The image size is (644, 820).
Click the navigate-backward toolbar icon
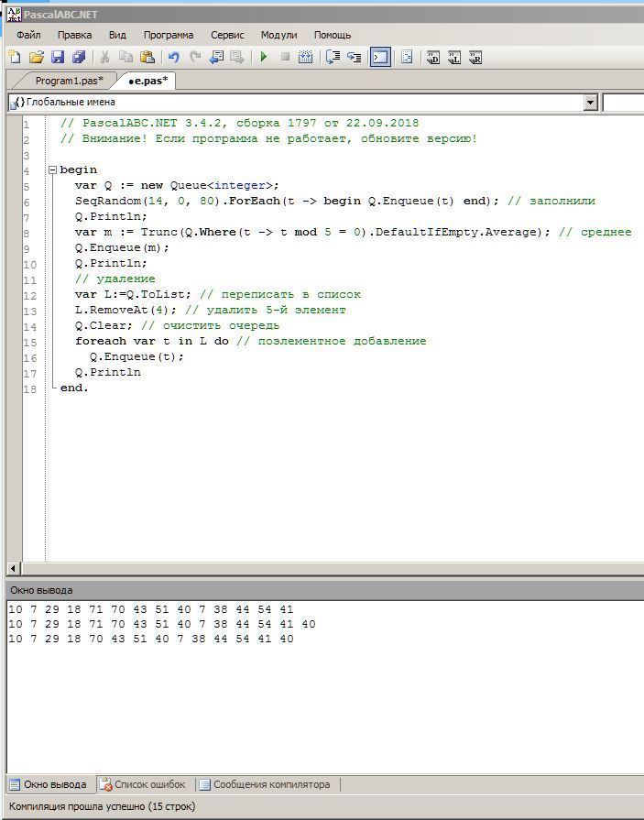pyautogui.click(x=216, y=57)
